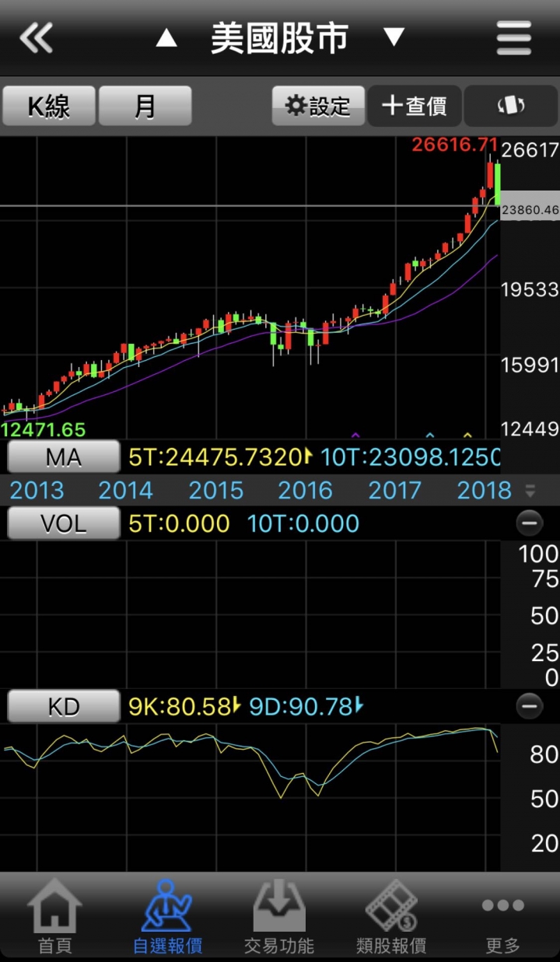The height and width of the screenshot is (962, 560).
Task: Tap the latest green candlestick in 2018
Action: click(x=496, y=184)
